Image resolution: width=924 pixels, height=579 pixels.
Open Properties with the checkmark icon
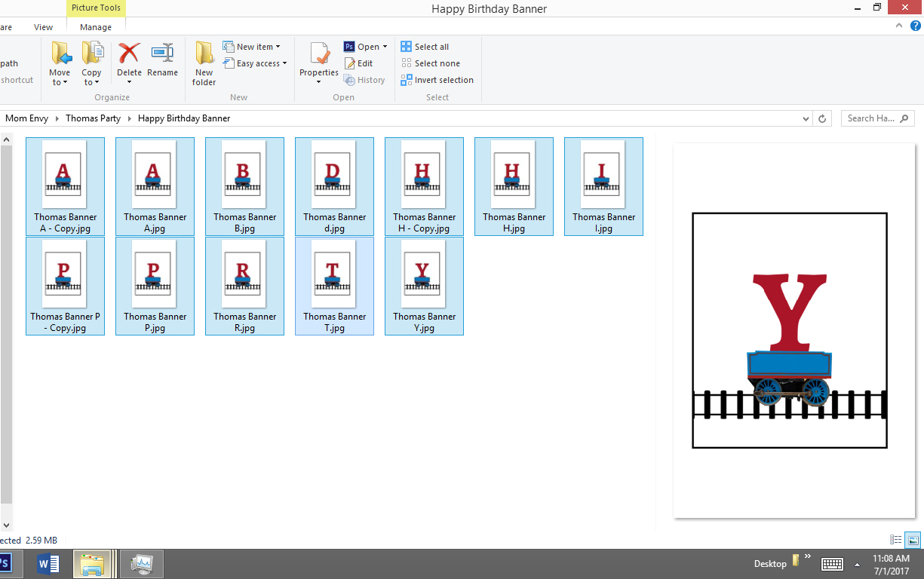[x=319, y=54]
